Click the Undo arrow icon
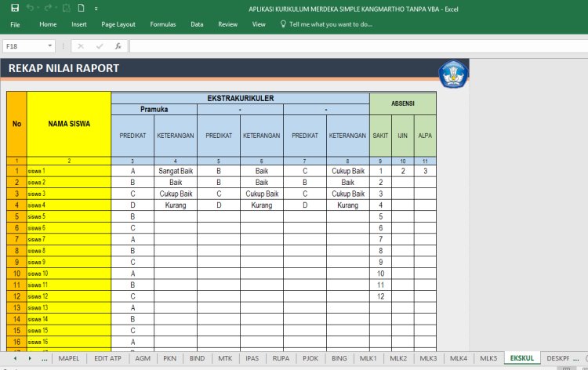 click(31, 8)
